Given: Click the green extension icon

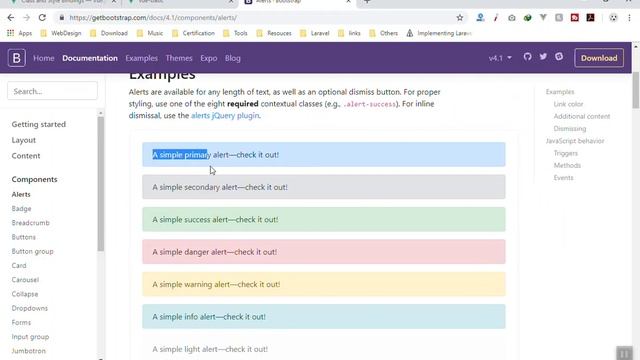Looking at the screenshot, I should click(527, 18).
